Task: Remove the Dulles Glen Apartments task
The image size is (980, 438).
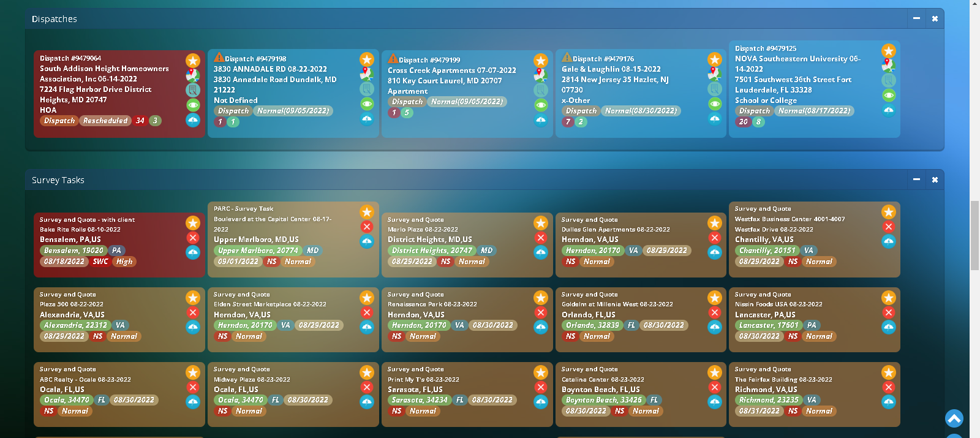Action: pyautogui.click(x=715, y=238)
